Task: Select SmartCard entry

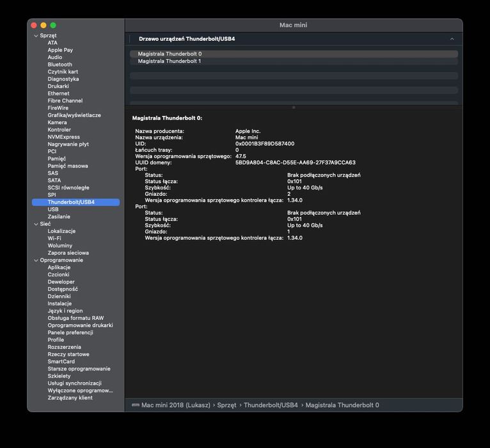Action: (x=61, y=362)
